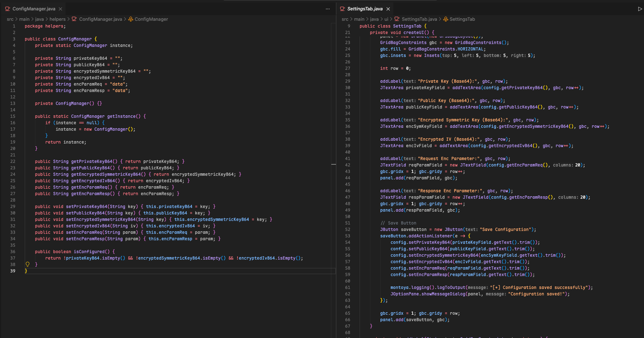644x338 pixels.
Task: Close the ConfigManager.java tab
Action: pos(61,9)
